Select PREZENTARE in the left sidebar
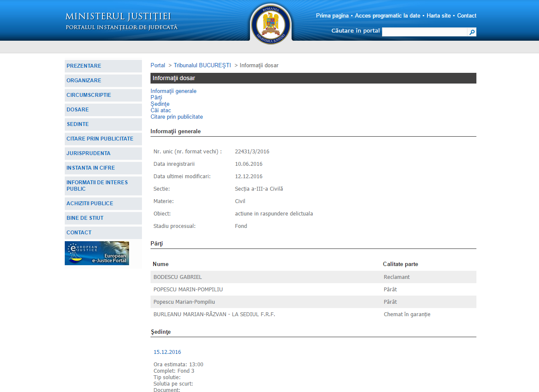 (x=84, y=66)
